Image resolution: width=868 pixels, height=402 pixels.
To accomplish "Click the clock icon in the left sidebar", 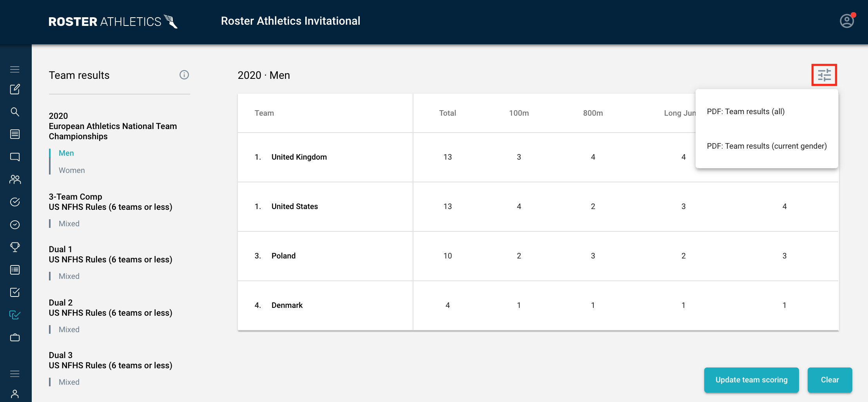I will point(15,224).
